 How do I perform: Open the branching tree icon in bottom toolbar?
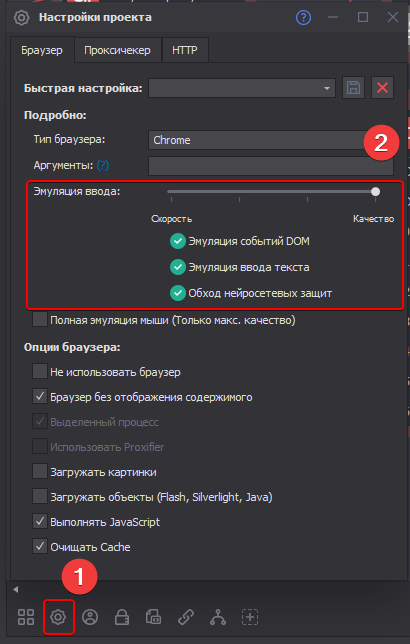[x=218, y=617]
